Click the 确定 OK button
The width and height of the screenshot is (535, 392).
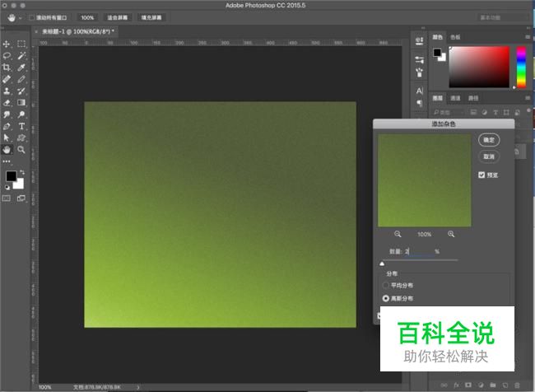[x=489, y=141]
